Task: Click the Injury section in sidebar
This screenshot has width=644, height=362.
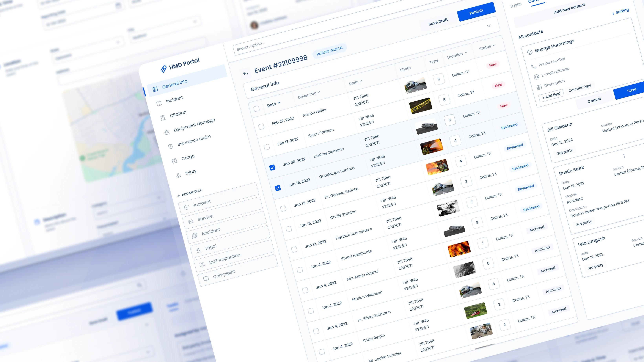Action: click(x=191, y=172)
